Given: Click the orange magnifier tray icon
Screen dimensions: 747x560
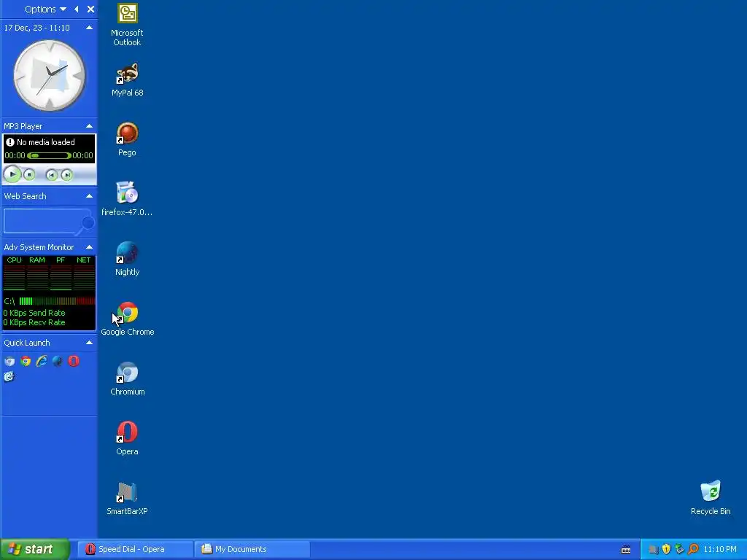Looking at the screenshot, I should click(x=693, y=549).
